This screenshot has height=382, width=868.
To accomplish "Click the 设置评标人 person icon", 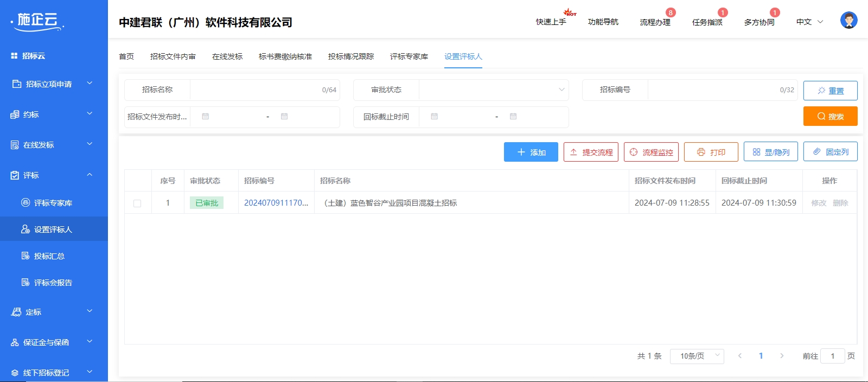I will click(x=25, y=229).
